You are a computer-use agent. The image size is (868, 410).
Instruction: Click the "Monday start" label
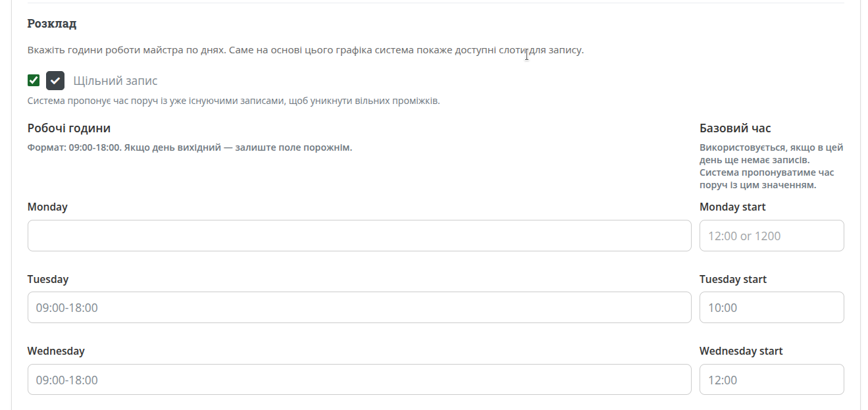click(x=732, y=207)
